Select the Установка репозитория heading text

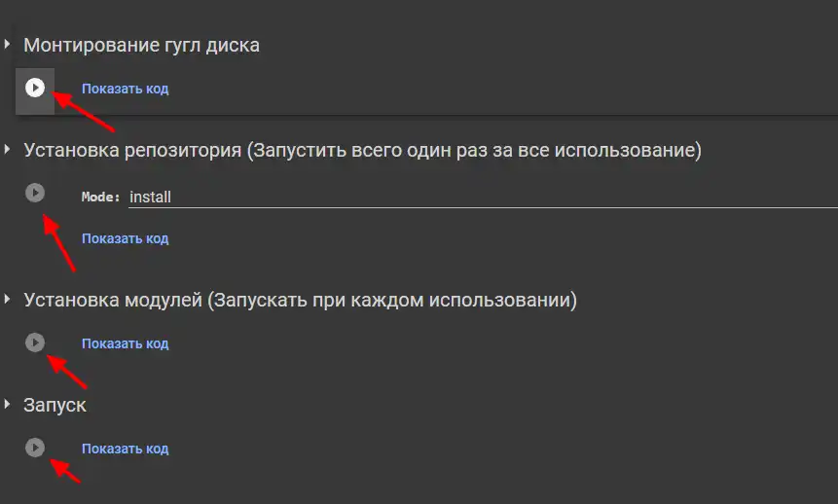[x=362, y=150]
